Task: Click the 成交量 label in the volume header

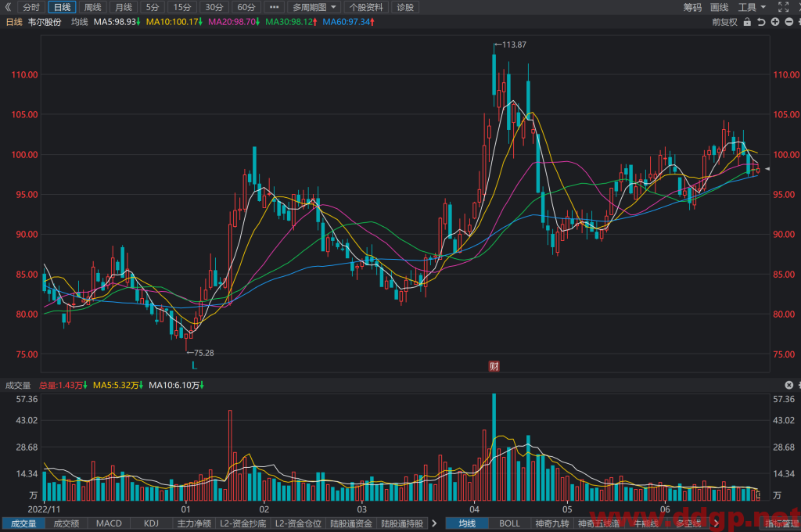Action: 18,385
